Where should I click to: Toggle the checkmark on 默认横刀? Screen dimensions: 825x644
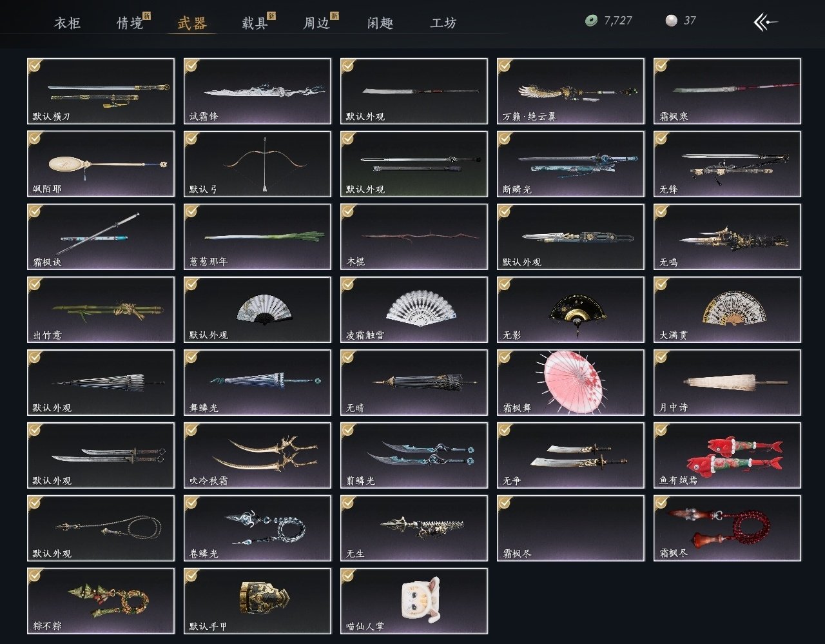(x=35, y=65)
